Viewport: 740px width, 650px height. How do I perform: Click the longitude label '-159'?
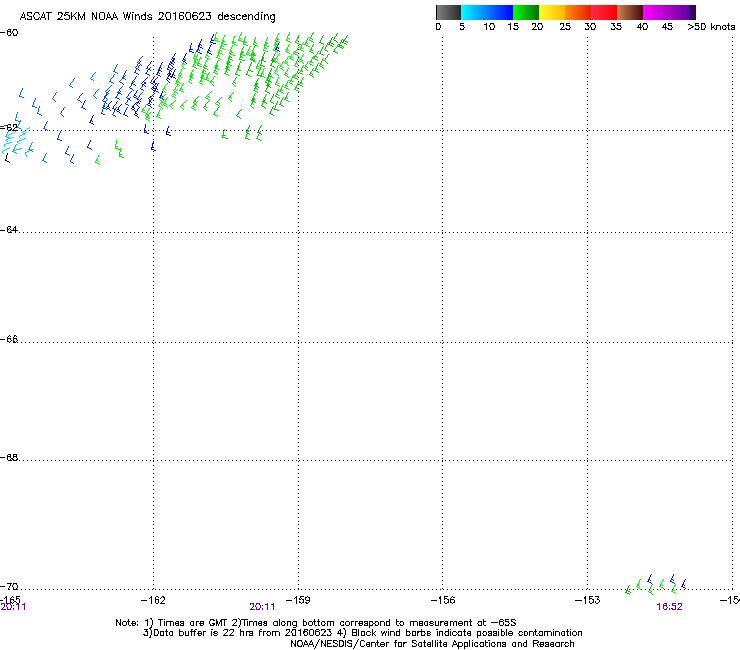click(298, 600)
